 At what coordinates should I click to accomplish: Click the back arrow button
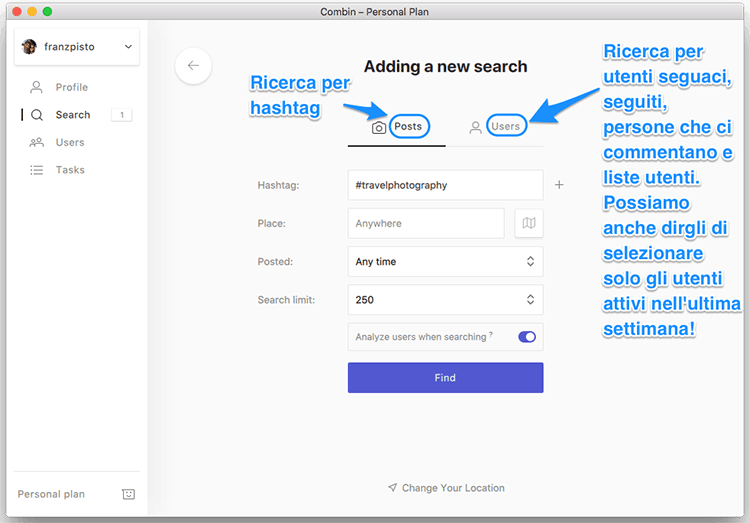(193, 66)
